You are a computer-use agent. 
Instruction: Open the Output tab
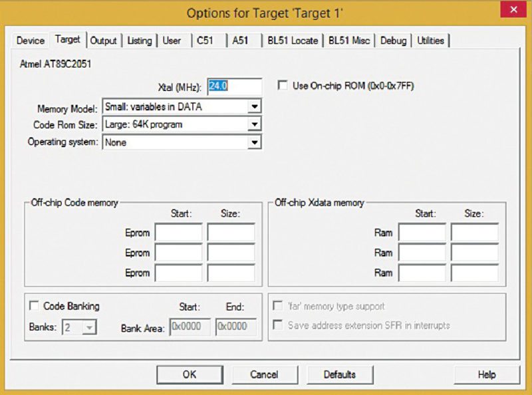[x=103, y=41]
